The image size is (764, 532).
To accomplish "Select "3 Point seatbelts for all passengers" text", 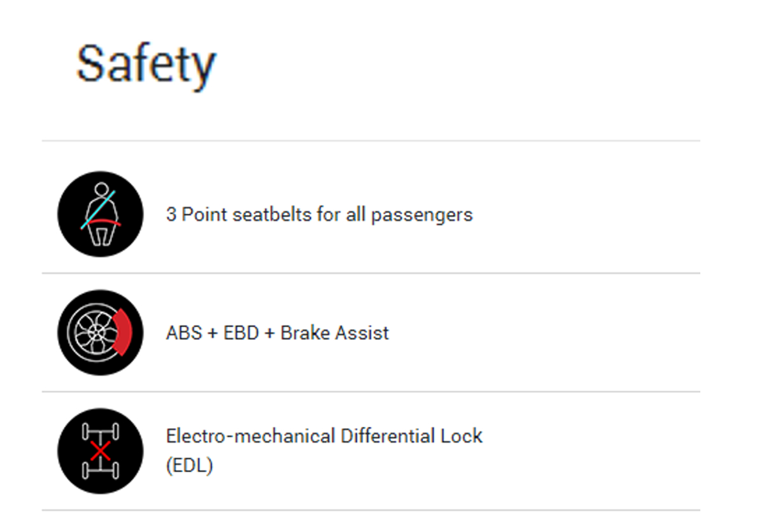I will click(x=319, y=214).
